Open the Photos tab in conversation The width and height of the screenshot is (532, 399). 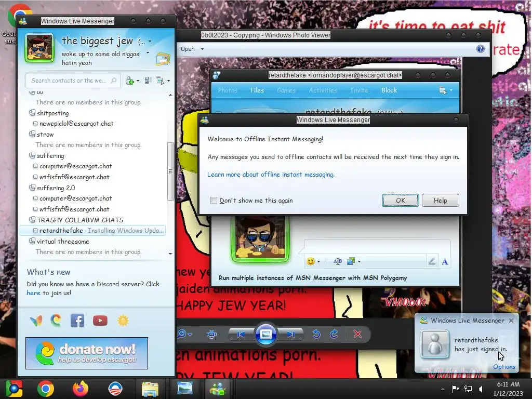point(228,90)
